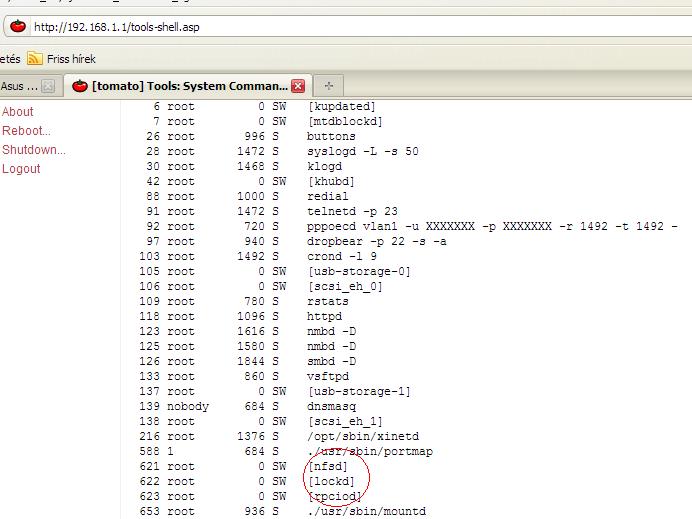Click the Shutdown... link
The image size is (692, 519).
(x=34, y=150)
